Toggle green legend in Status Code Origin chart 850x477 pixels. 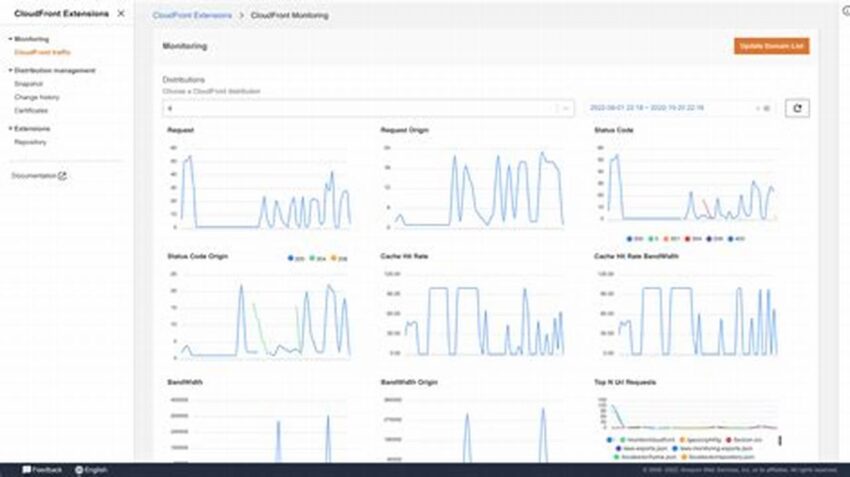tap(317, 259)
